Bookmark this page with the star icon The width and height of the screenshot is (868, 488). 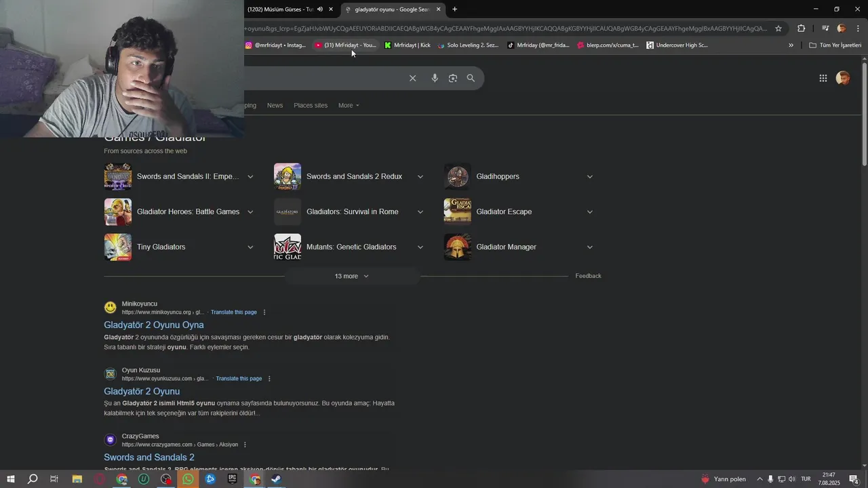[x=778, y=28]
